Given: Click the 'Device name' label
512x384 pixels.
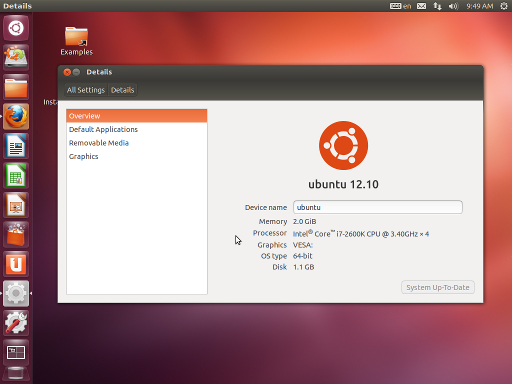Looking at the screenshot, I should pyautogui.click(x=266, y=207).
